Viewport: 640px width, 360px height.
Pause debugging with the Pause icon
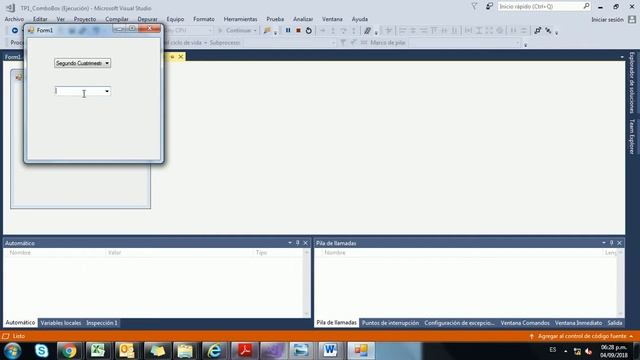click(x=288, y=30)
